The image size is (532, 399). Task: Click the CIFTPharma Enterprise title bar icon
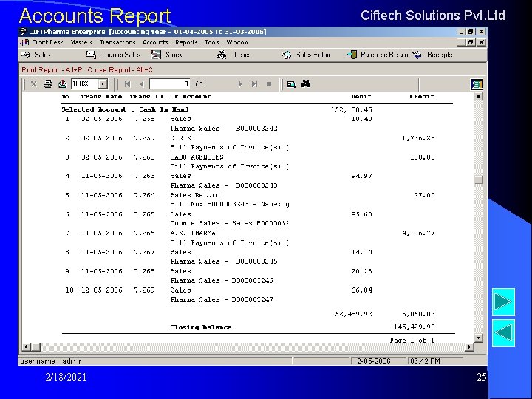(x=24, y=32)
